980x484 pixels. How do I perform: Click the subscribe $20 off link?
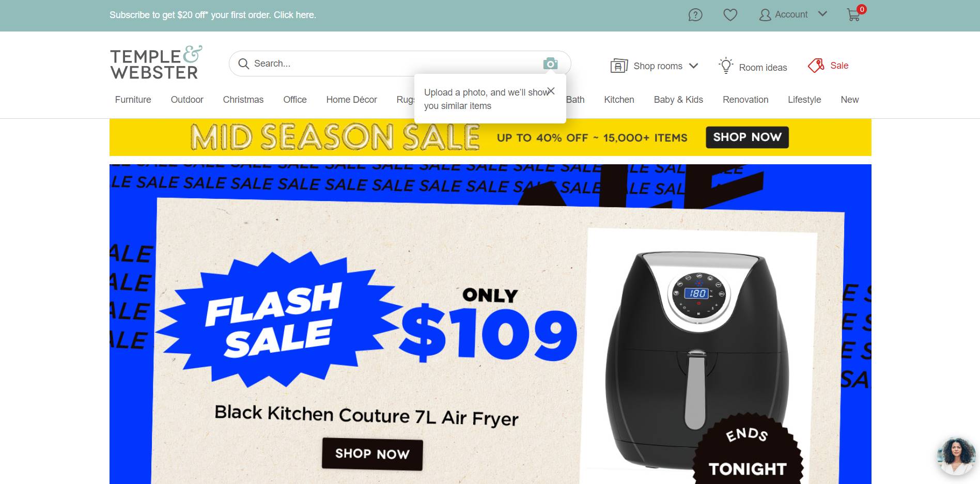pos(213,15)
